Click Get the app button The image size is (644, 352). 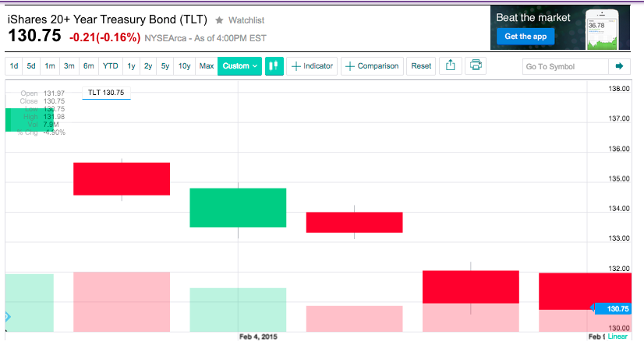pos(525,37)
